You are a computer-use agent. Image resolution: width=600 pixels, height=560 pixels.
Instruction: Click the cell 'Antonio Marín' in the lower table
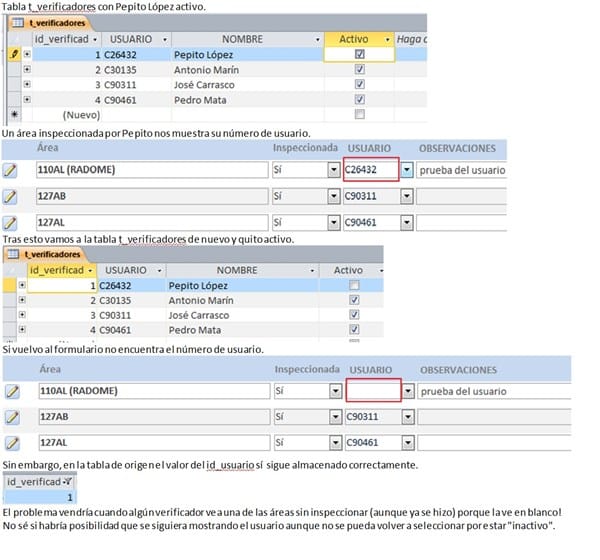click(x=242, y=300)
